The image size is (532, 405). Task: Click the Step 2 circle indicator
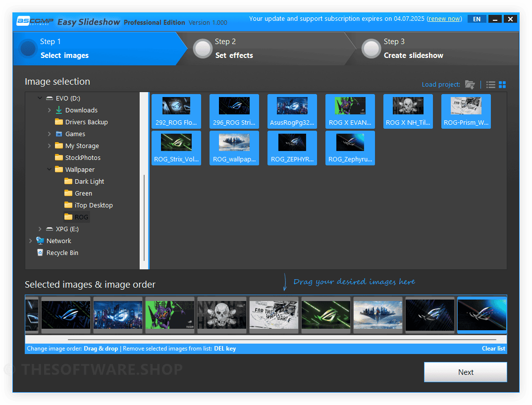coord(203,49)
